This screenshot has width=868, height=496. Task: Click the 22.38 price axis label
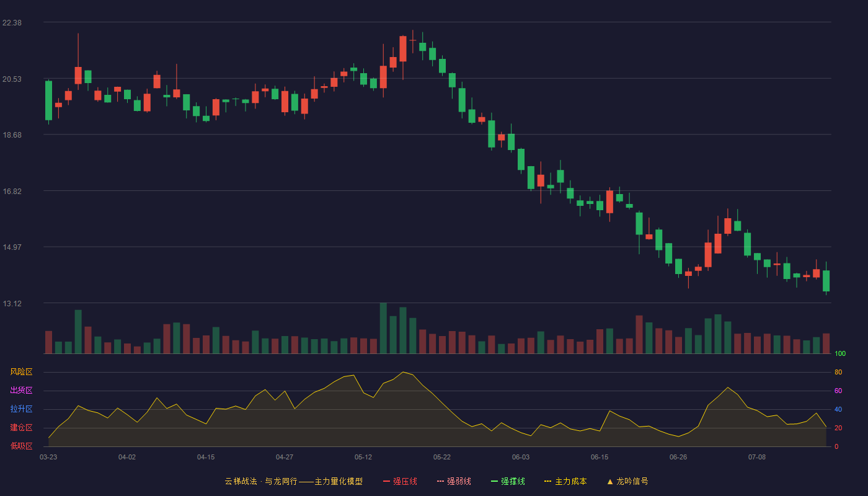pyautogui.click(x=12, y=23)
